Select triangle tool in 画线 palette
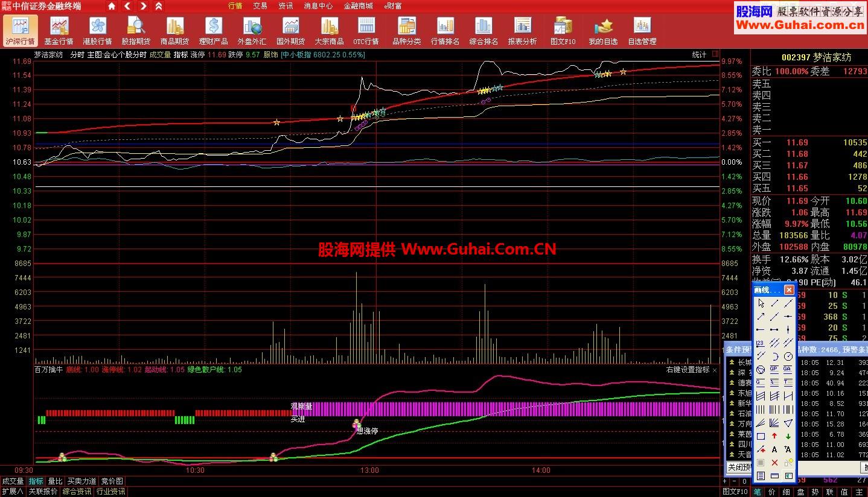868x497 pixels. click(x=788, y=422)
